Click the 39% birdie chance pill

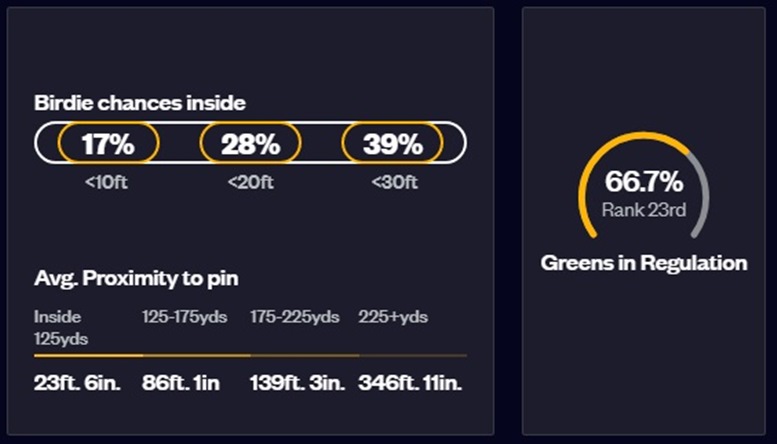(393, 144)
